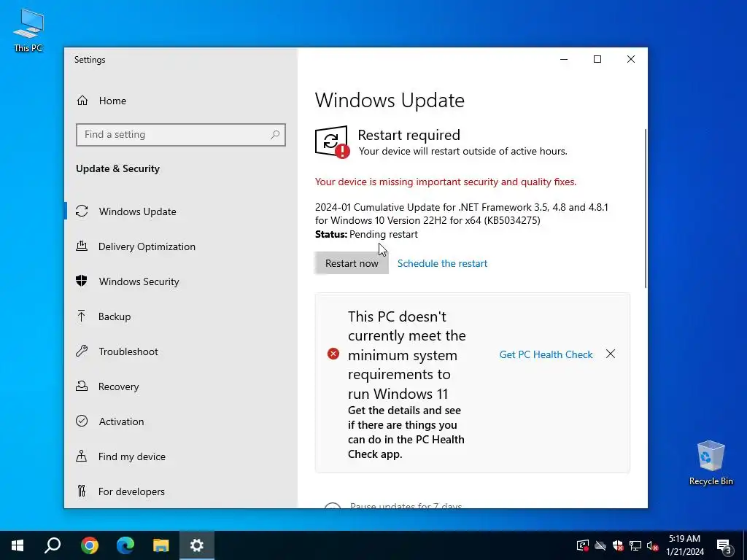
Task: Click the Delivery Optimization sidebar icon
Action: click(x=82, y=246)
